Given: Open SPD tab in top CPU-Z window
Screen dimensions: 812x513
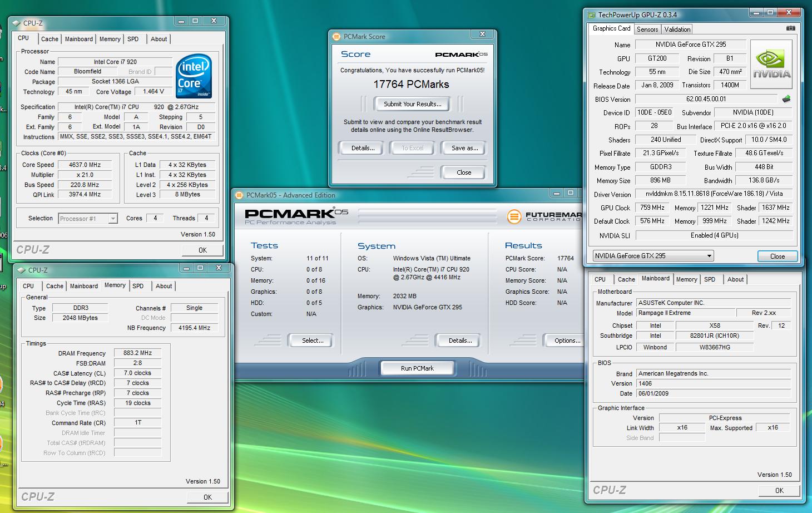Looking at the screenshot, I should click(133, 39).
